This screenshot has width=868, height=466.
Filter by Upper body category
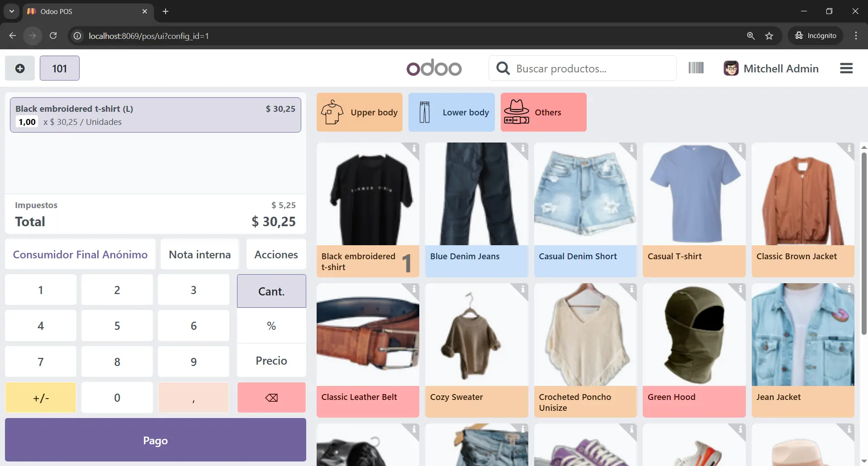pos(360,112)
